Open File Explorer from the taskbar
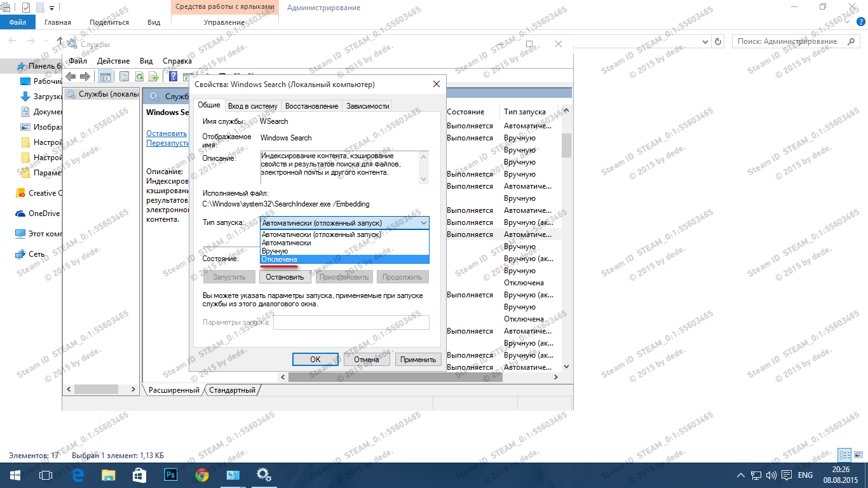The image size is (868, 488). [x=109, y=475]
